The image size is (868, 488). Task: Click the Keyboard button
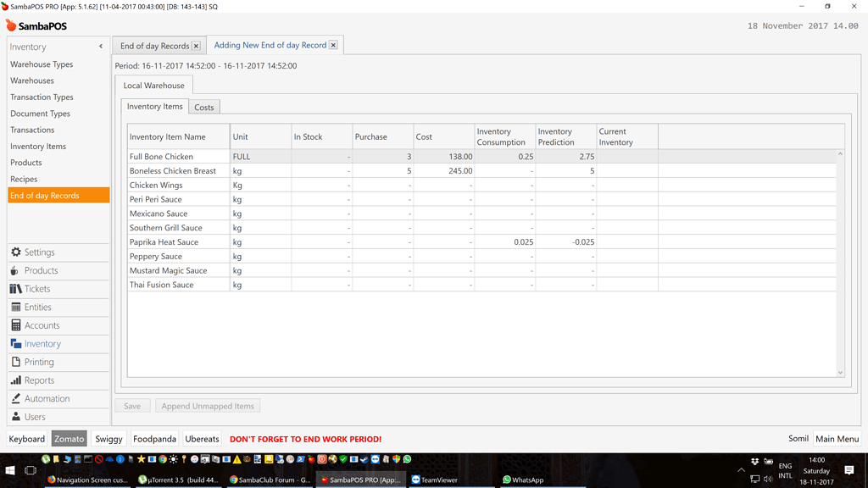[26, 439]
